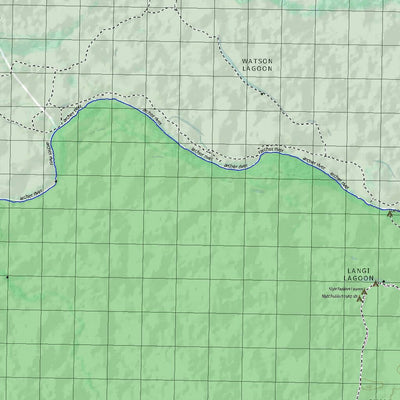400x400 pixels.
Task: Click the WATSON LAGOON map label
Action: 257,65
